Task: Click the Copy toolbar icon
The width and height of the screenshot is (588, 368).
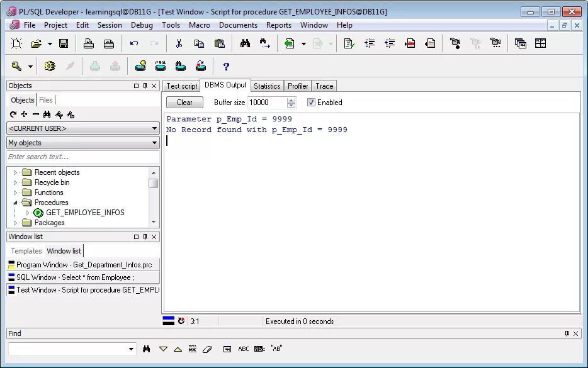Action: [199, 43]
